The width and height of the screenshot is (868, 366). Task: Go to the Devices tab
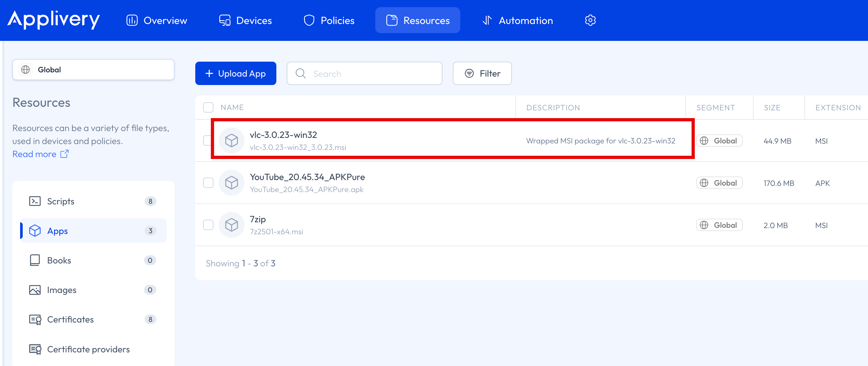tap(245, 20)
